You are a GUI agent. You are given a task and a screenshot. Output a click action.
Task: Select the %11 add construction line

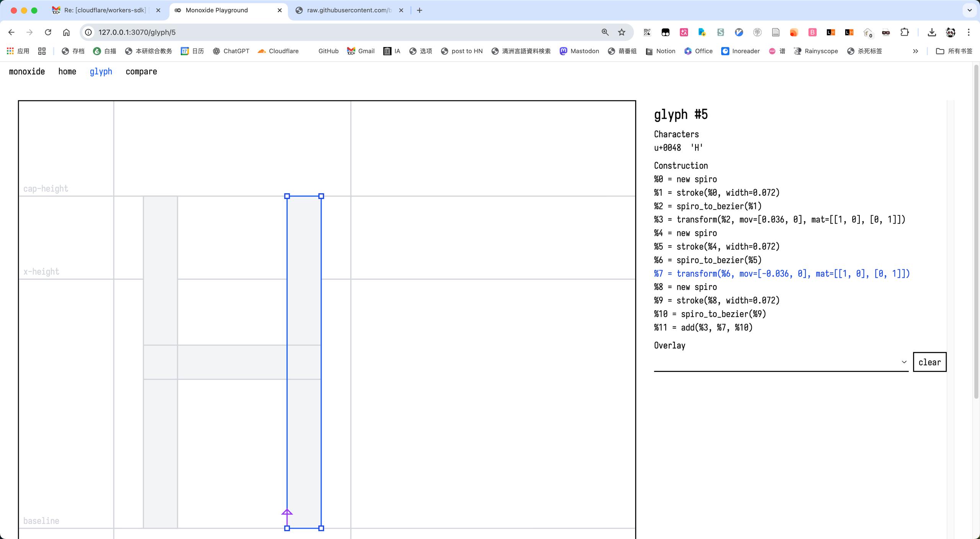click(703, 328)
